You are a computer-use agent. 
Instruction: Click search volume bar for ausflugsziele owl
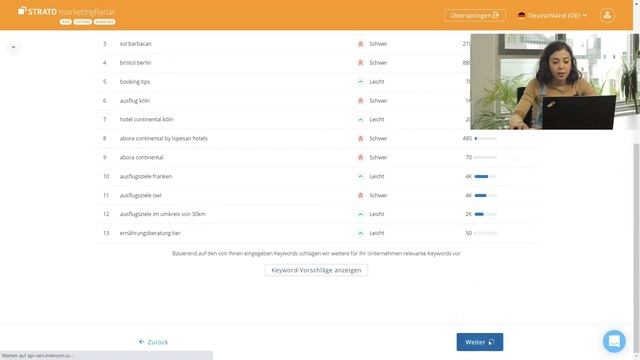pyautogui.click(x=486, y=196)
